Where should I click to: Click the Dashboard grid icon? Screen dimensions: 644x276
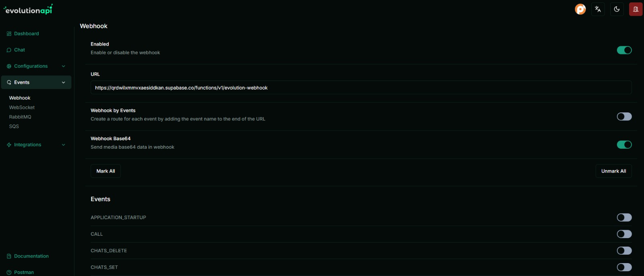tap(9, 34)
